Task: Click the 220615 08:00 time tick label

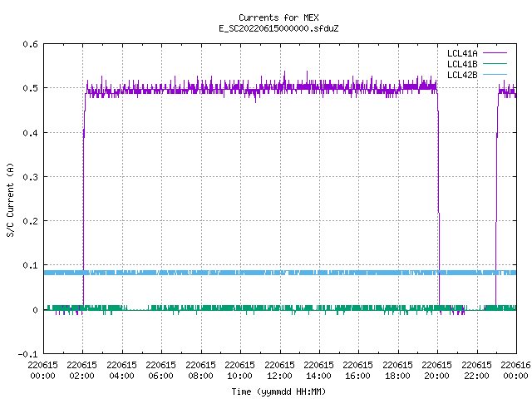Action: point(200,370)
